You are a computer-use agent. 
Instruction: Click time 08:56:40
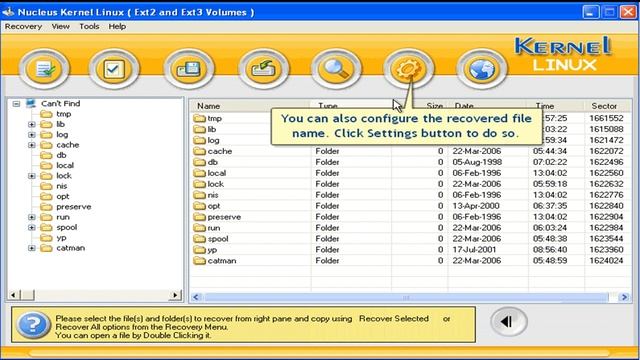click(550, 250)
